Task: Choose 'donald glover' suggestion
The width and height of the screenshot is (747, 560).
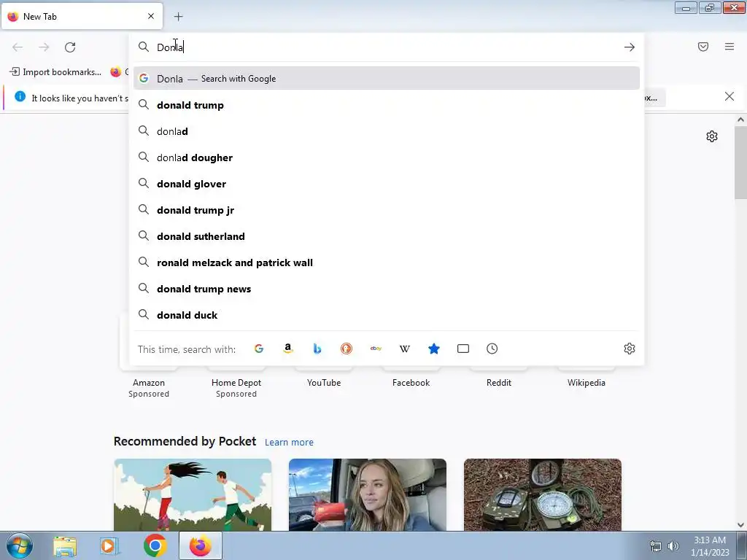Action: pyautogui.click(x=387, y=184)
